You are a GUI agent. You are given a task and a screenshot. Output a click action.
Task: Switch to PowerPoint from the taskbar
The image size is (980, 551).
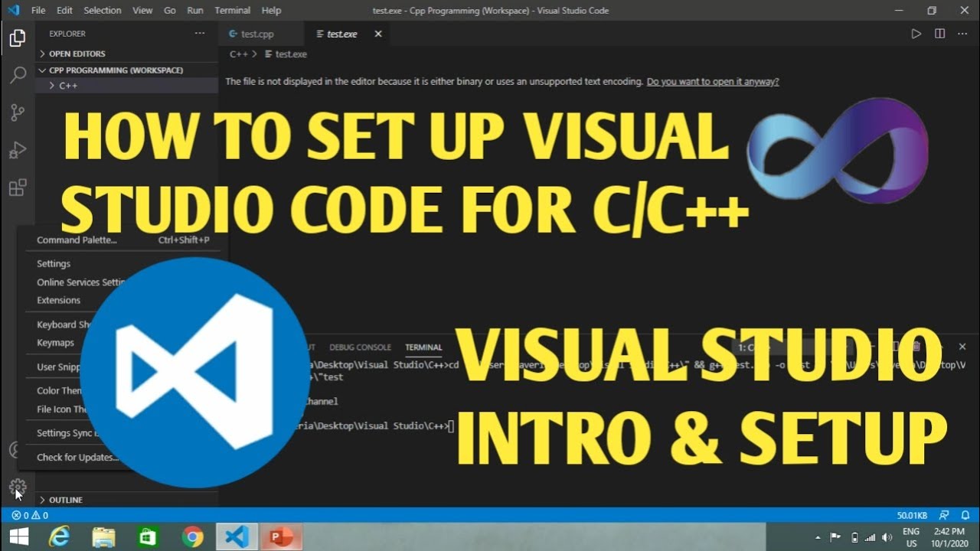pyautogui.click(x=281, y=536)
